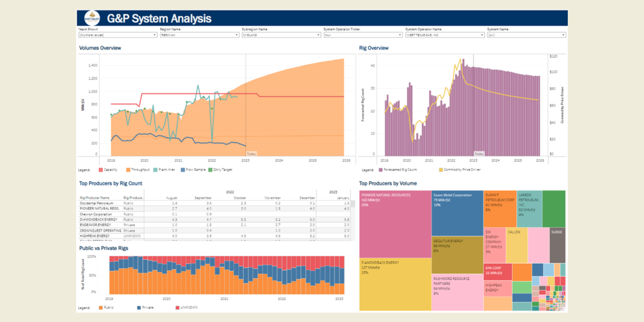Click the CROWNQUEST OPERATING row name
This screenshot has width=644, height=322.
click(100, 230)
